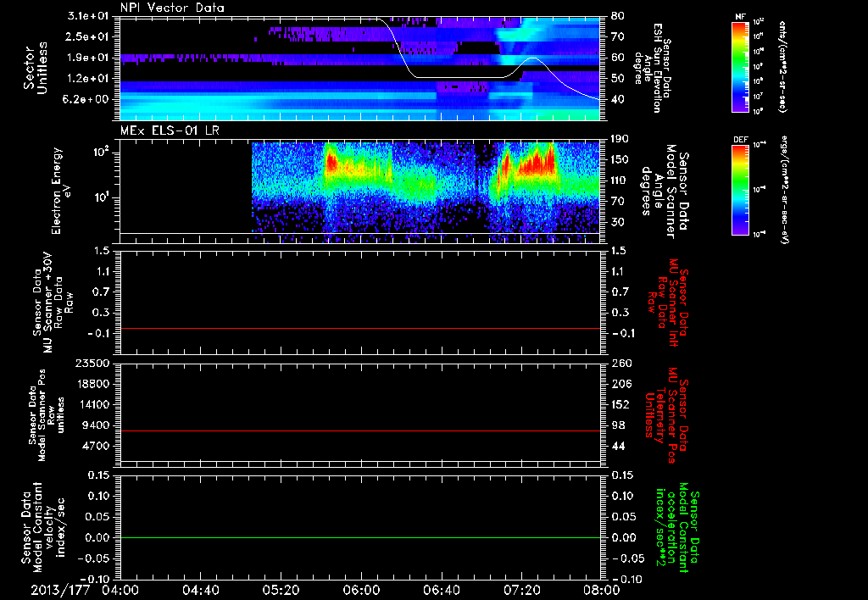Click the red 'MU Scanner Pos Telemetry' label
The height and width of the screenshot is (600, 868).
coord(666,414)
